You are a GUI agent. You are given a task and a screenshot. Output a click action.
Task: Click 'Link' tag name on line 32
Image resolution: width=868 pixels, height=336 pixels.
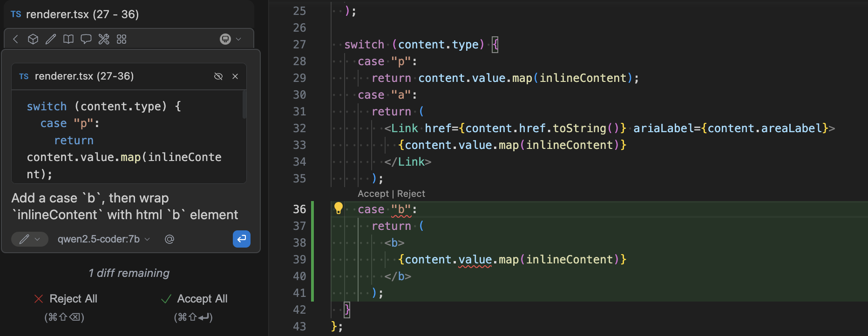tap(405, 128)
